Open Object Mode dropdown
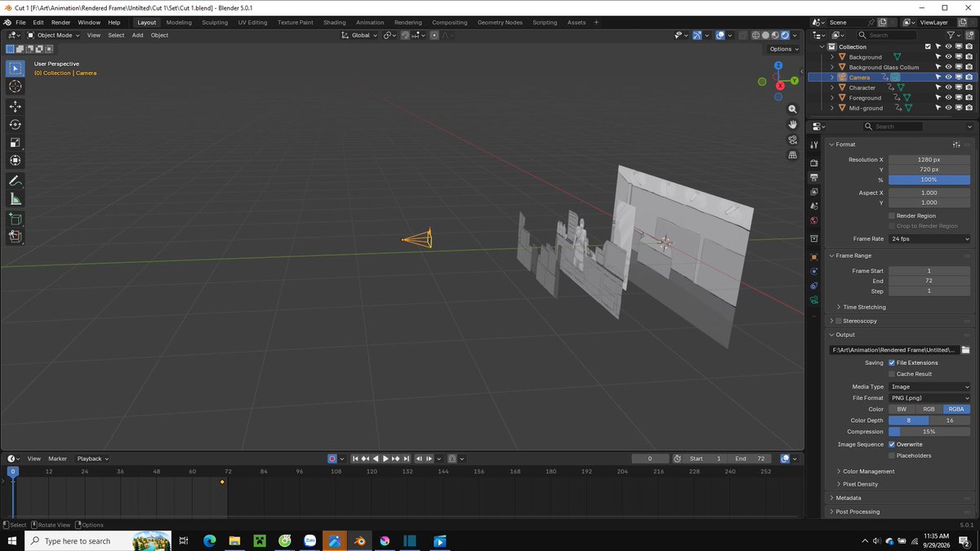The image size is (980, 551). pos(54,35)
